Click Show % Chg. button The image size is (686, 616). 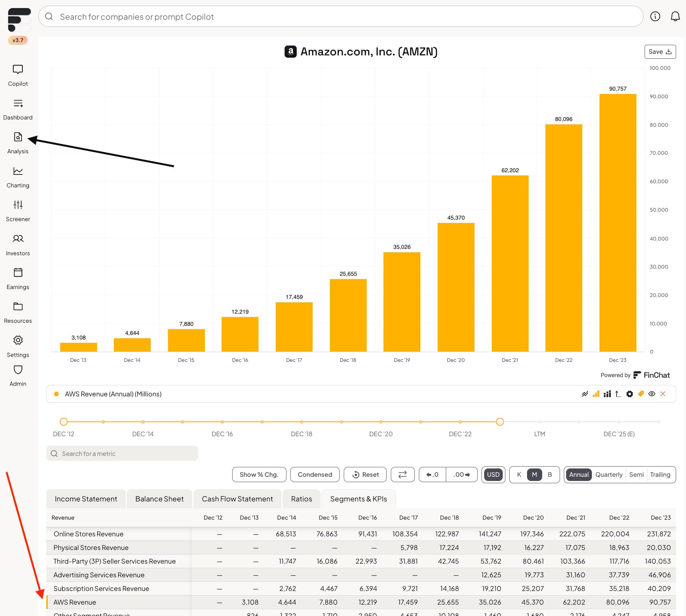[x=259, y=475]
